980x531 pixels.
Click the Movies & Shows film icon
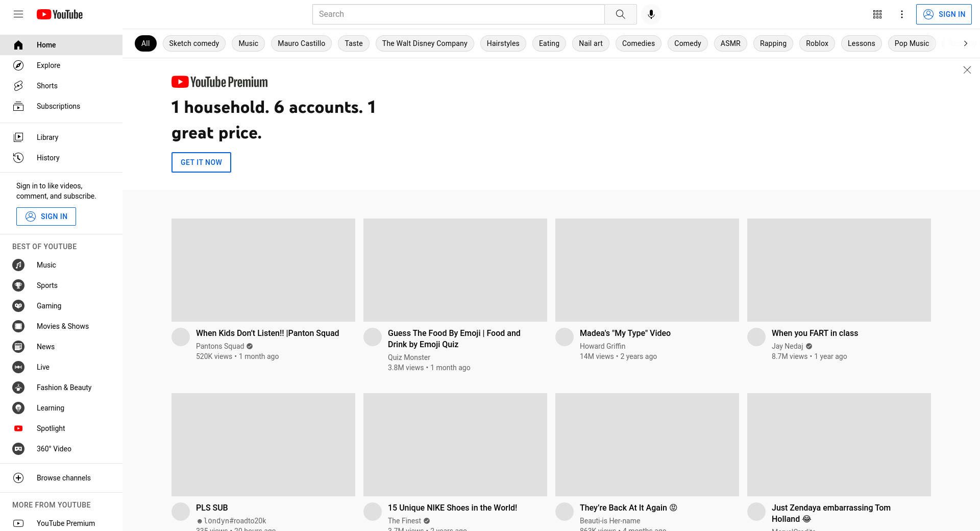18,326
